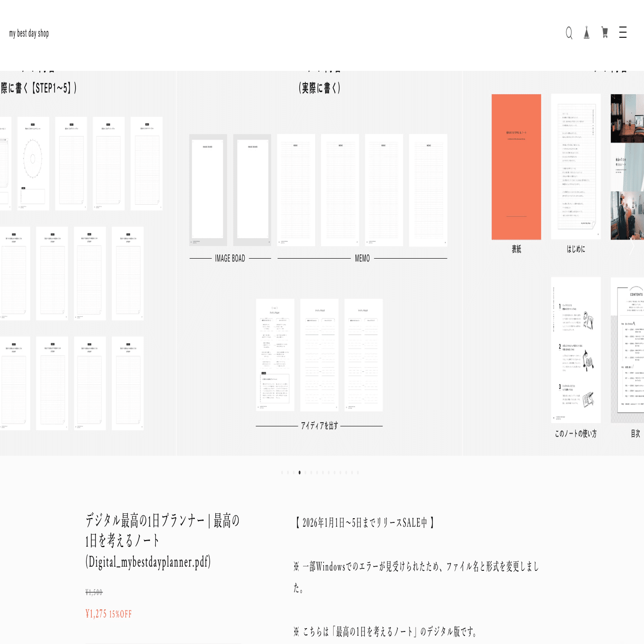Click the product title デジタル最高の1日プランナー
This screenshot has width=644, height=644.
pos(163,541)
